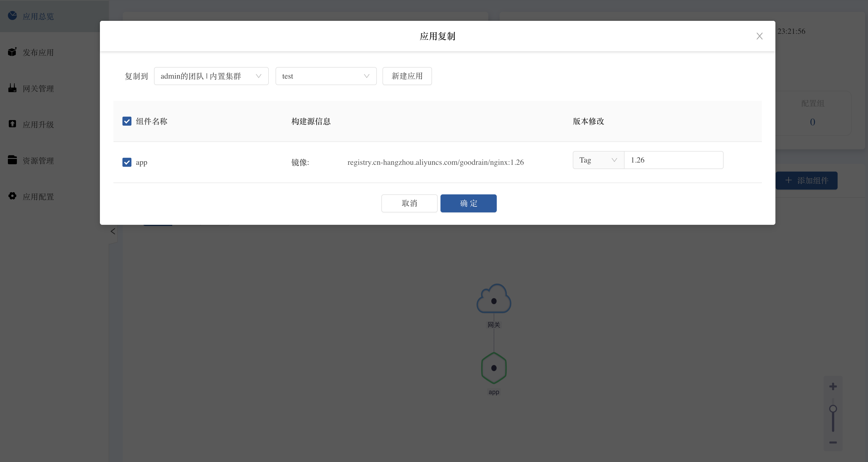Click the 应用升级 upload arrow icon
Image resolution: width=868 pixels, height=462 pixels.
coord(12,124)
